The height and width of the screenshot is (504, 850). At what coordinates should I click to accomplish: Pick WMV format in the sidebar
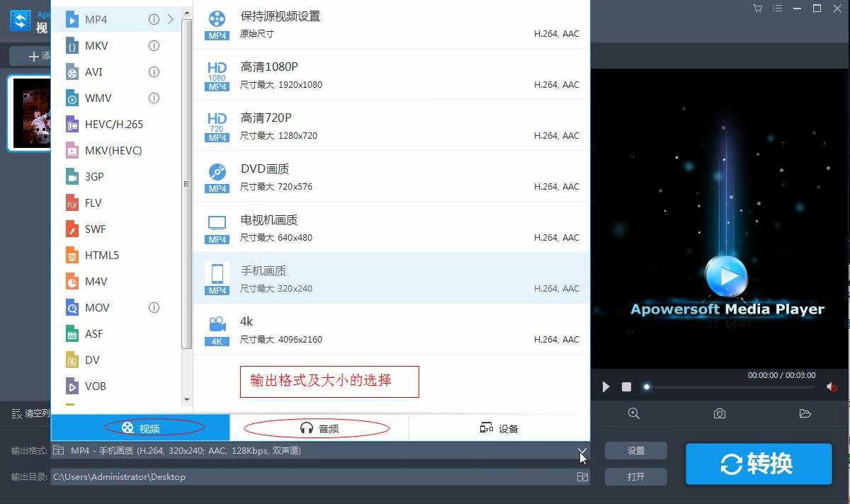point(116,98)
